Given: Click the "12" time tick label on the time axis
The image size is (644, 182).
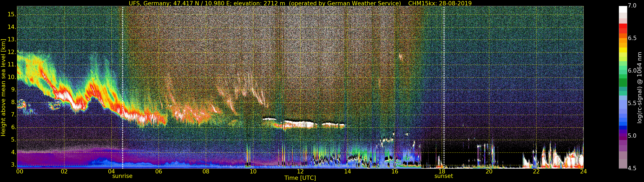Looking at the screenshot, I should coord(300,172).
